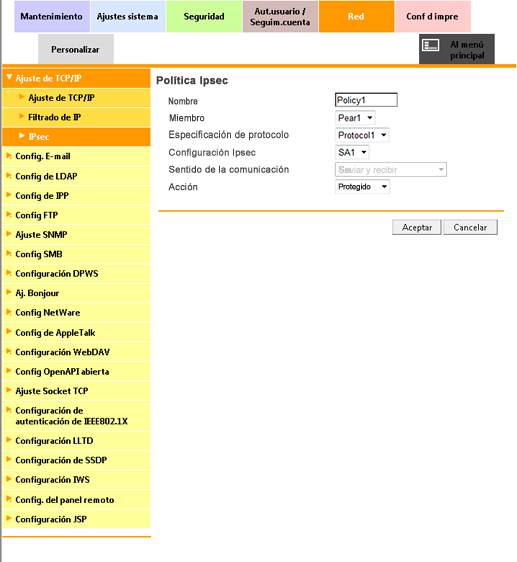Open Configuración de SSDP menu
The height and width of the screenshot is (562, 517).
coord(76,460)
